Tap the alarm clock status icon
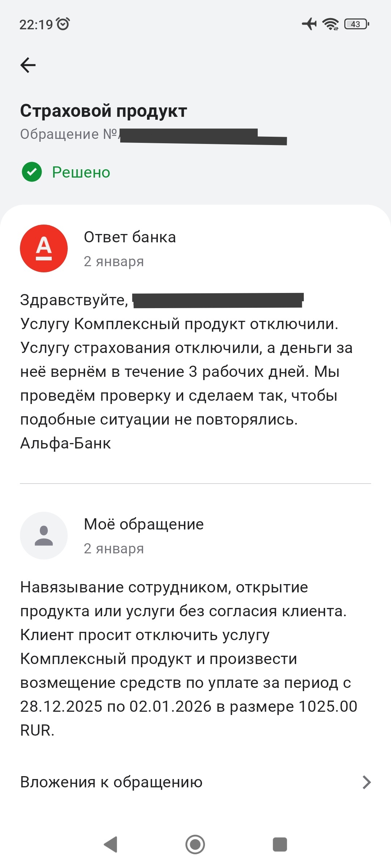Screen dimensions: 391x868 63,24
